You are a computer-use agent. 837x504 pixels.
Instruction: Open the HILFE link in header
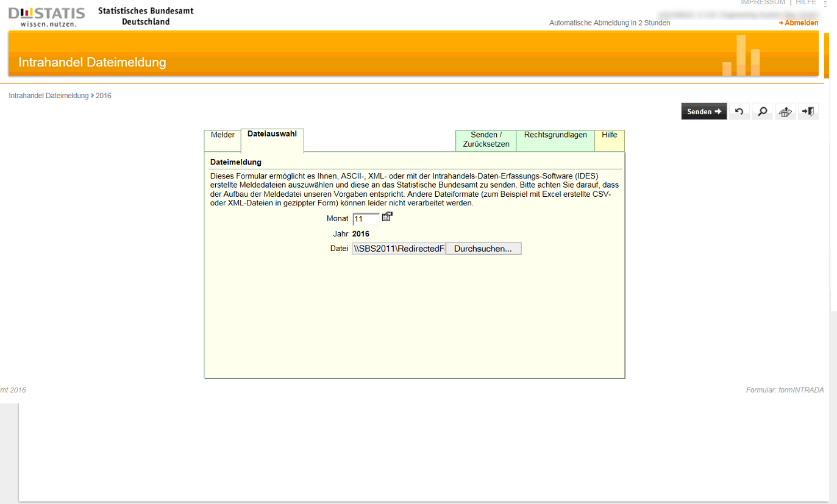click(x=806, y=2)
